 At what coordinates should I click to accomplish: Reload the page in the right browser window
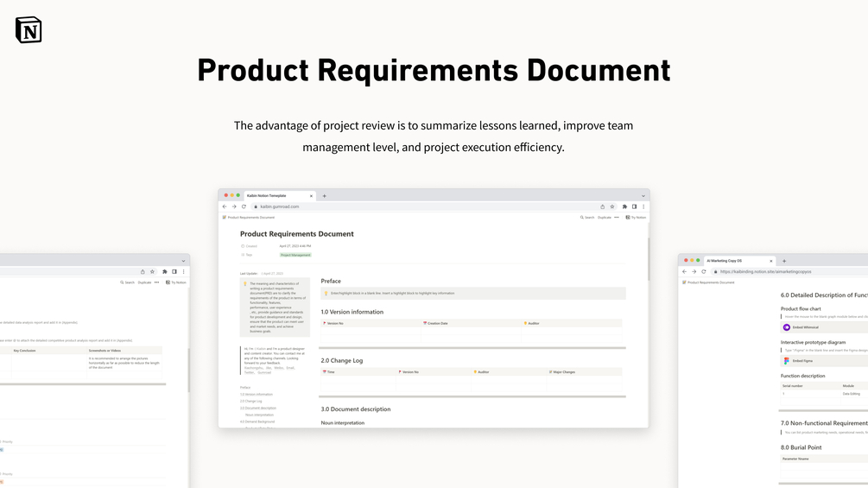click(704, 272)
